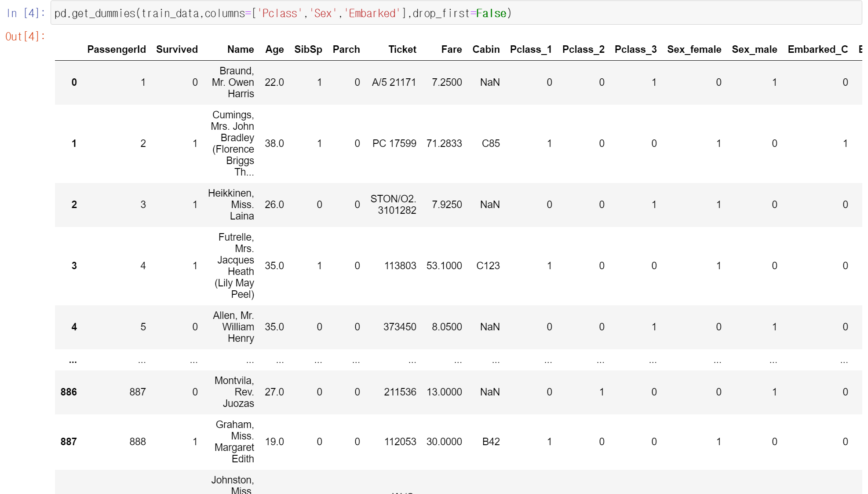The image size is (868, 494).
Task: Click the Name column header
Action: point(240,49)
